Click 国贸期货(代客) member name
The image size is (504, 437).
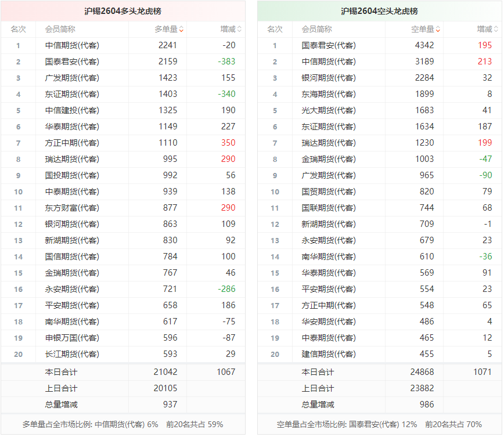tap(329, 192)
